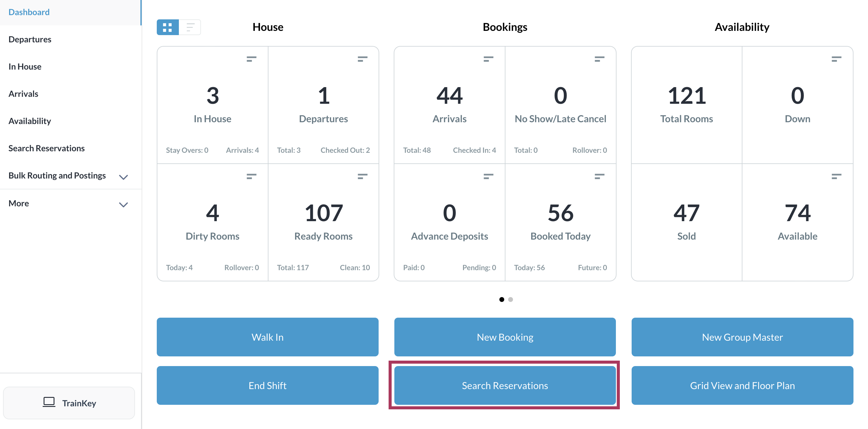Viewport: 868px width, 429px height.
Task: Open the Ready Rooms tile menu icon
Action: point(362,176)
